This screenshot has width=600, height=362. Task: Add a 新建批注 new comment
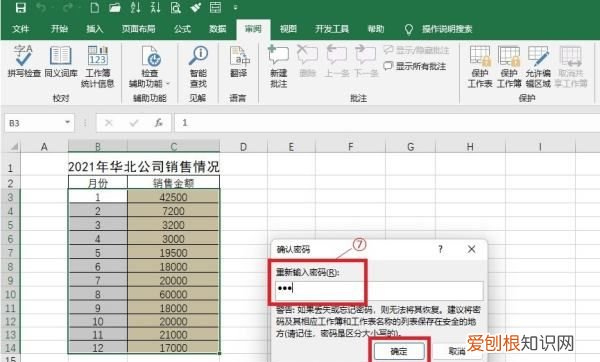click(x=279, y=67)
